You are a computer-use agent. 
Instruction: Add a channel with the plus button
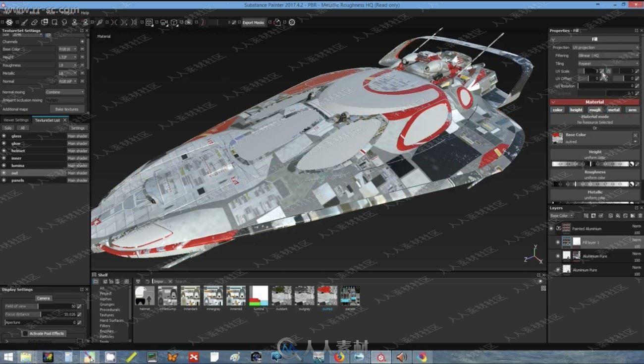(x=82, y=42)
